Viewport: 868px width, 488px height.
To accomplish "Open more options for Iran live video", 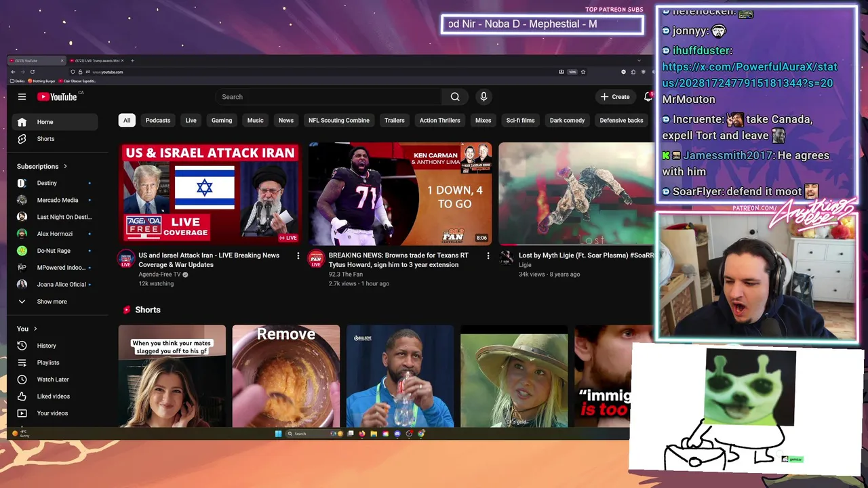I will point(298,256).
